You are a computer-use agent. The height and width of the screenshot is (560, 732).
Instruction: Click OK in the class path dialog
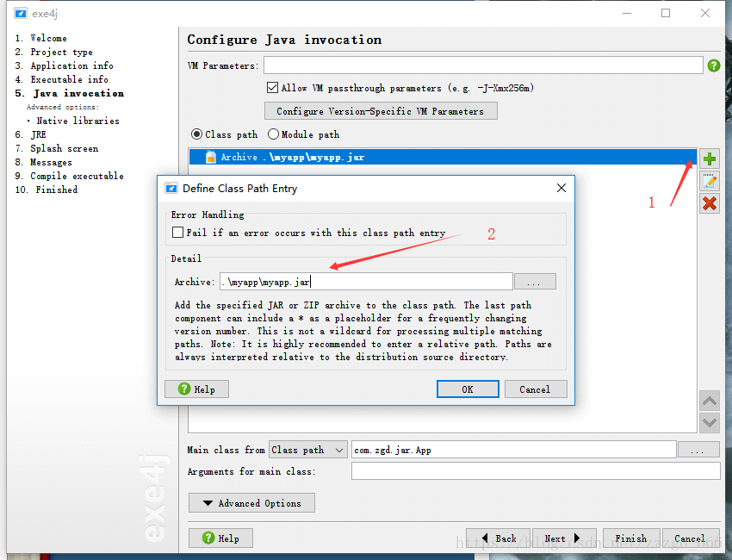point(468,389)
